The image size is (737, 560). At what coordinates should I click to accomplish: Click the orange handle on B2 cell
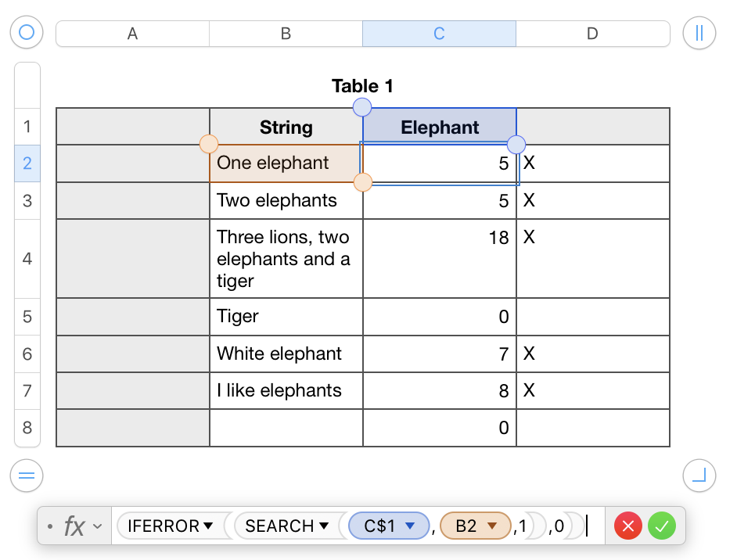tap(209, 144)
